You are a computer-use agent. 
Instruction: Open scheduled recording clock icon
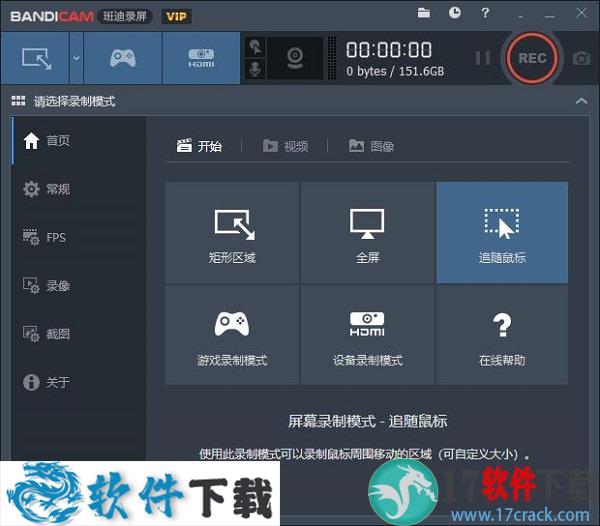[x=454, y=13]
